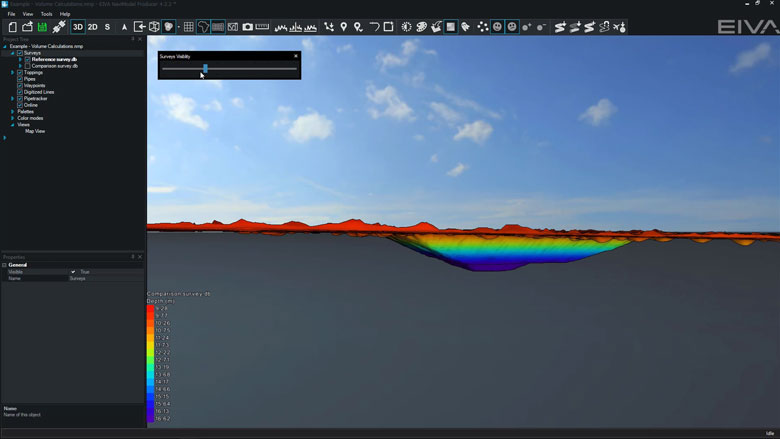
Task: Select Map View in project tree
Action: [x=35, y=131]
